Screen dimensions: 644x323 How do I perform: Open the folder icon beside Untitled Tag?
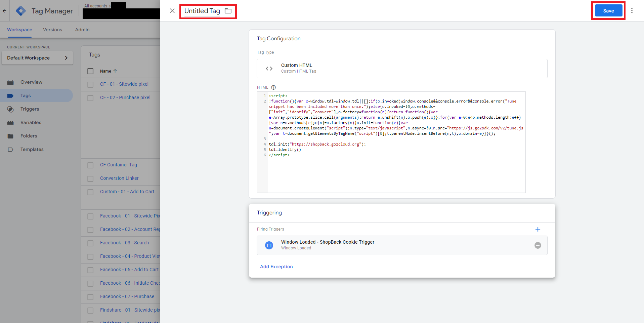point(228,11)
